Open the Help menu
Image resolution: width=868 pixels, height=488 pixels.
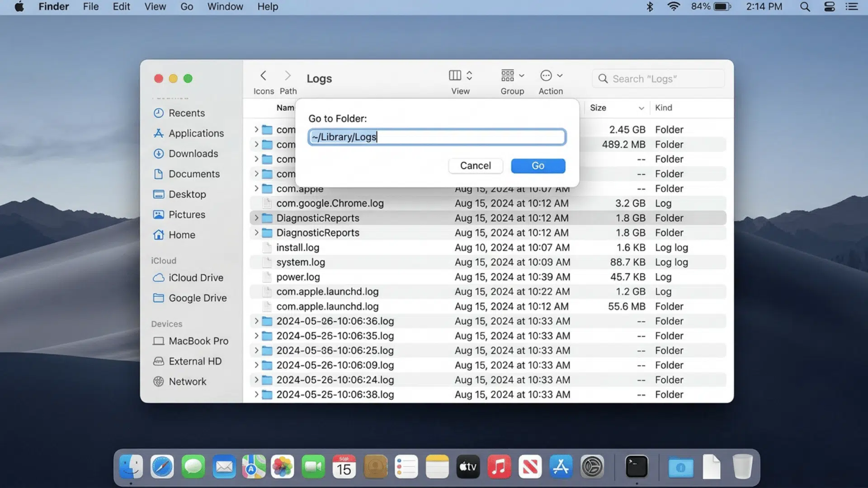268,7
